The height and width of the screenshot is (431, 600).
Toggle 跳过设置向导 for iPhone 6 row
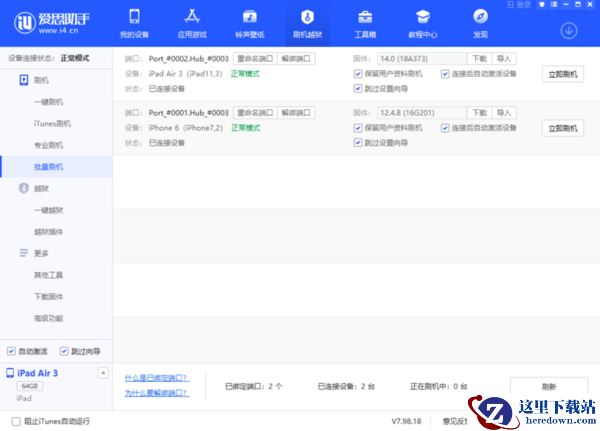(358, 142)
